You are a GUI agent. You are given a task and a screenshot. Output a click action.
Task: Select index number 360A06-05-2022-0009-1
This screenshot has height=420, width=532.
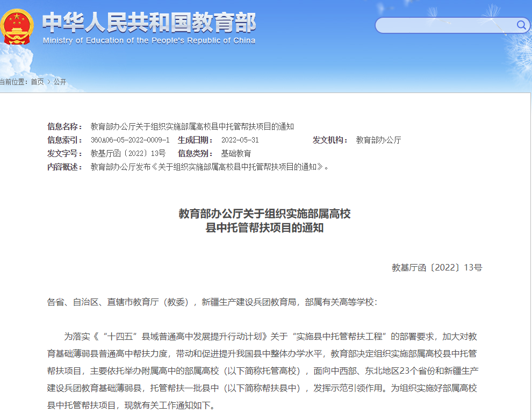coord(130,140)
